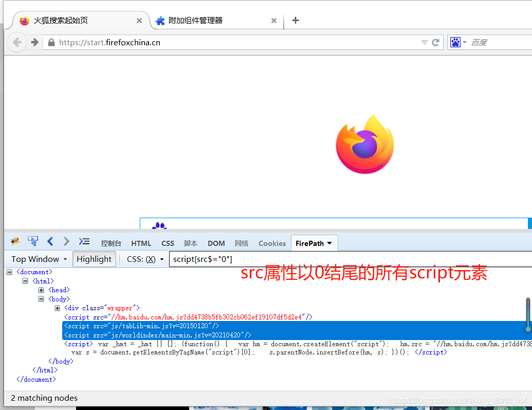Screen dimensions: 532x410
Task: Open the Baidu search engine selector
Action: tap(458, 43)
